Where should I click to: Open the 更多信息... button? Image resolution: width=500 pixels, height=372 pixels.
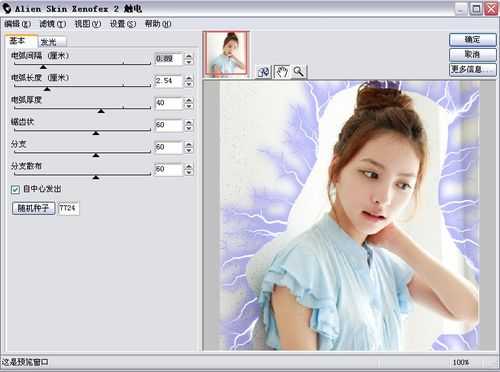472,69
